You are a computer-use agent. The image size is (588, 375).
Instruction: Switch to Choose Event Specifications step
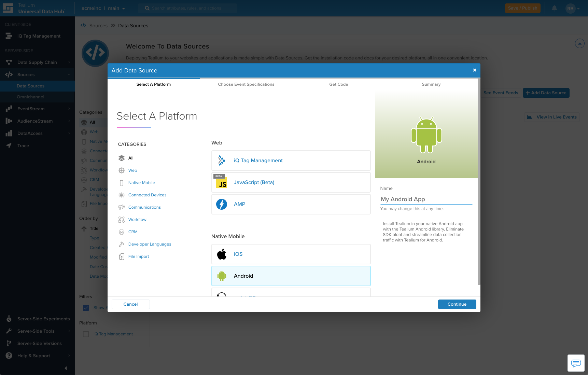246,84
